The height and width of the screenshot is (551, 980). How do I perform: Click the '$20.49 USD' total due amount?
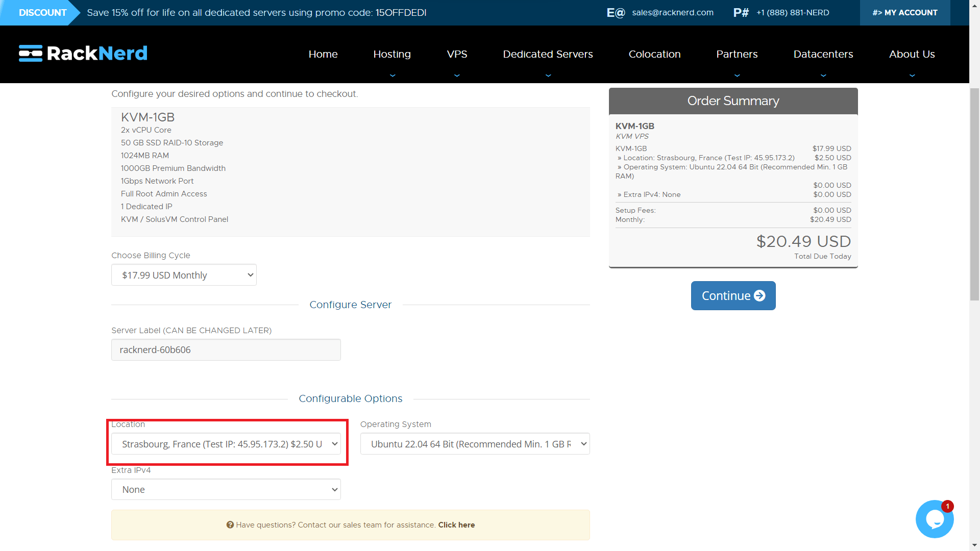click(803, 241)
